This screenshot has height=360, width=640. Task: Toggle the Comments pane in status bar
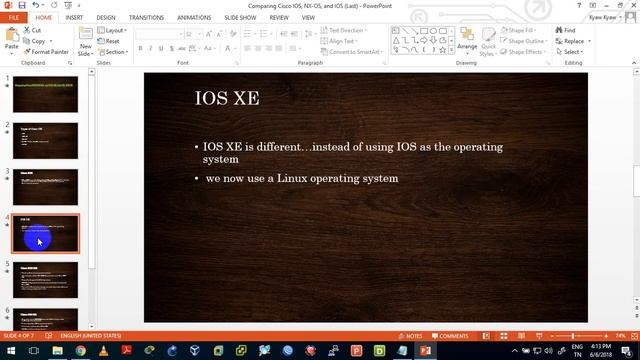(x=450, y=336)
